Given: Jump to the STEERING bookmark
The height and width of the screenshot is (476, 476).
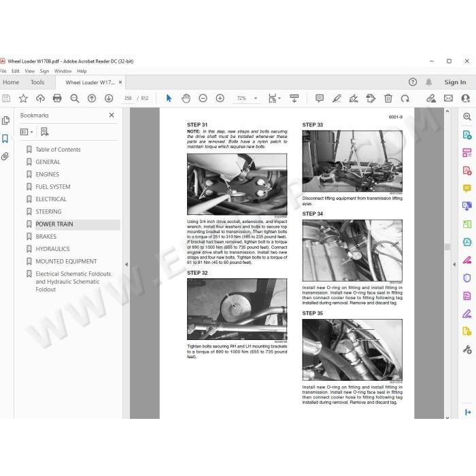Looking at the screenshot, I should (48, 211).
